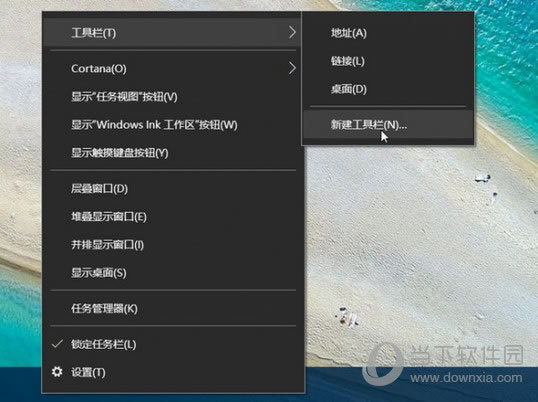
Task: Toggle 显示"Windows Ink 工作区"按钮(W)
Action: [x=173, y=125]
